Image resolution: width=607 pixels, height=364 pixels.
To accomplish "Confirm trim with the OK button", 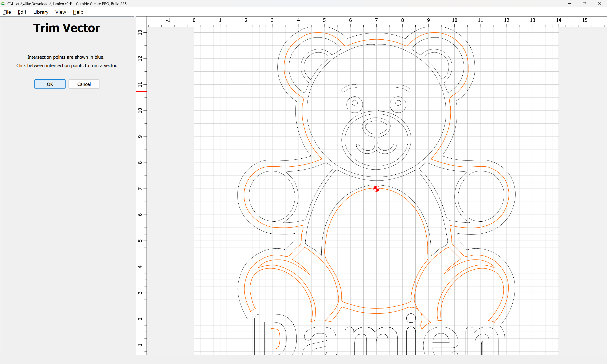I will coord(50,84).
